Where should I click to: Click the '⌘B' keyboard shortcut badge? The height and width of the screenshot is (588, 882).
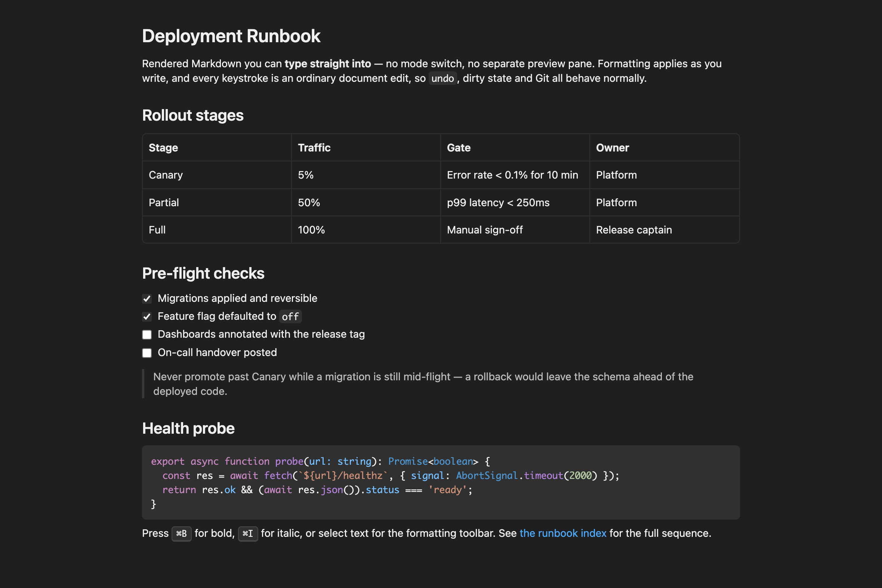(182, 533)
